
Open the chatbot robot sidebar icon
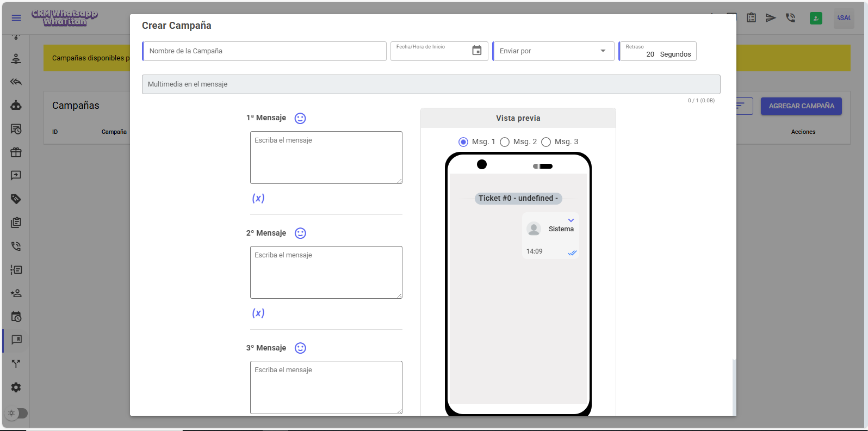click(16, 106)
